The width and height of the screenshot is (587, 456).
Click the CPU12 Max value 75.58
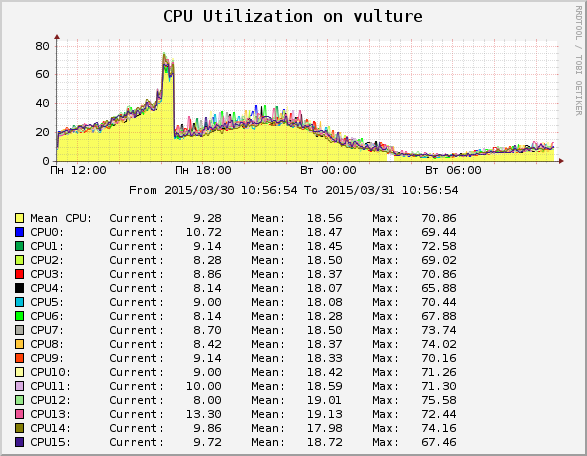439,400
